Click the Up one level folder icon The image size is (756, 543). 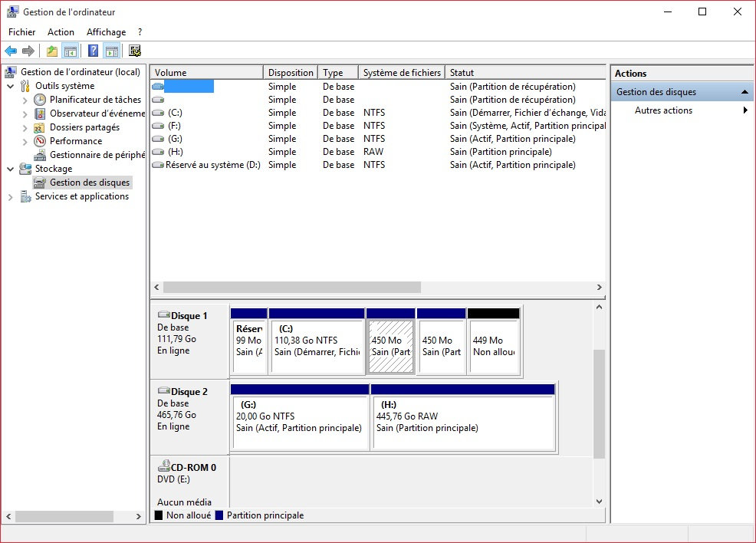coord(51,51)
